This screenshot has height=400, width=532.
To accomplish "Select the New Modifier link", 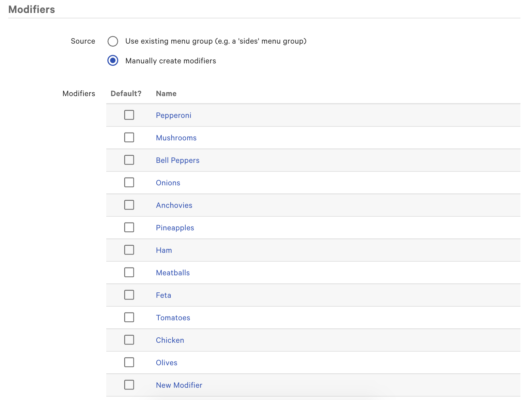I will (179, 385).
